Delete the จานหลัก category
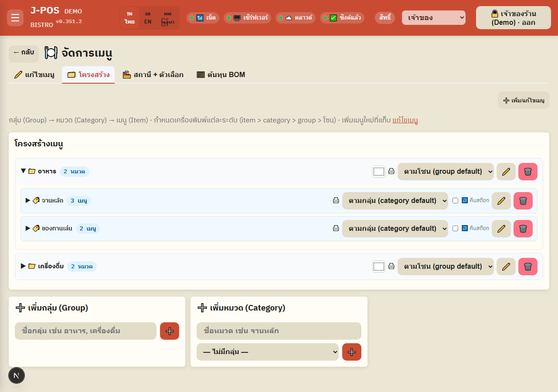The width and height of the screenshot is (558, 392). point(523,201)
